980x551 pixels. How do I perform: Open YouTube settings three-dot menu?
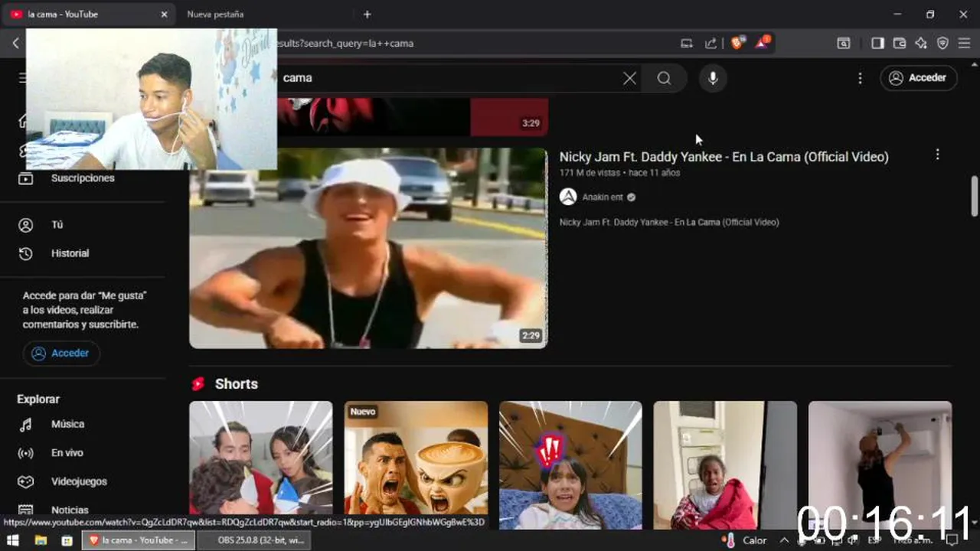tap(860, 78)
